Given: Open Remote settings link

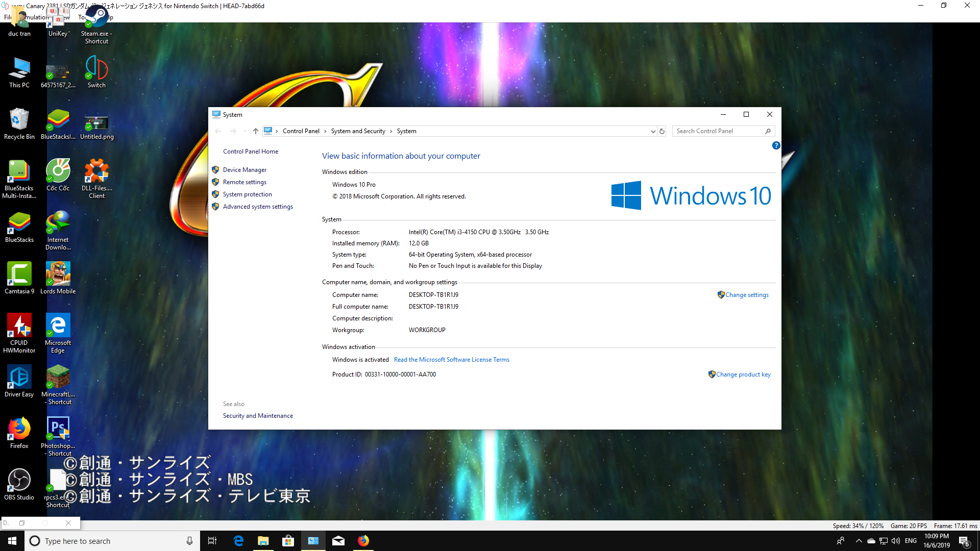Looking at the screenshot, I should coord(244,182).
